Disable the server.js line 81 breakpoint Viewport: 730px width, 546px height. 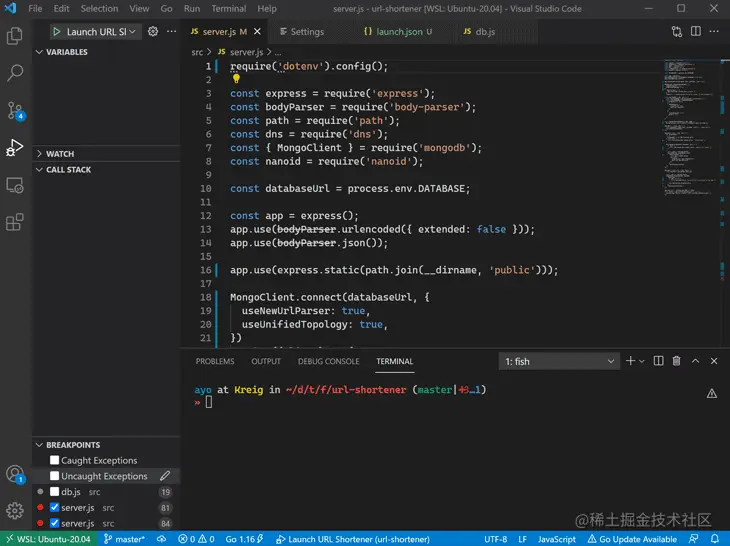point(54,507)
